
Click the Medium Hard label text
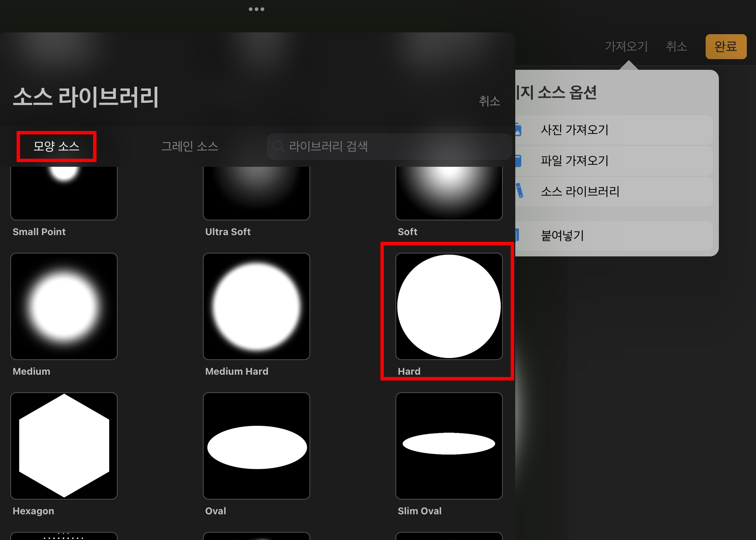[x=237, y=371]
